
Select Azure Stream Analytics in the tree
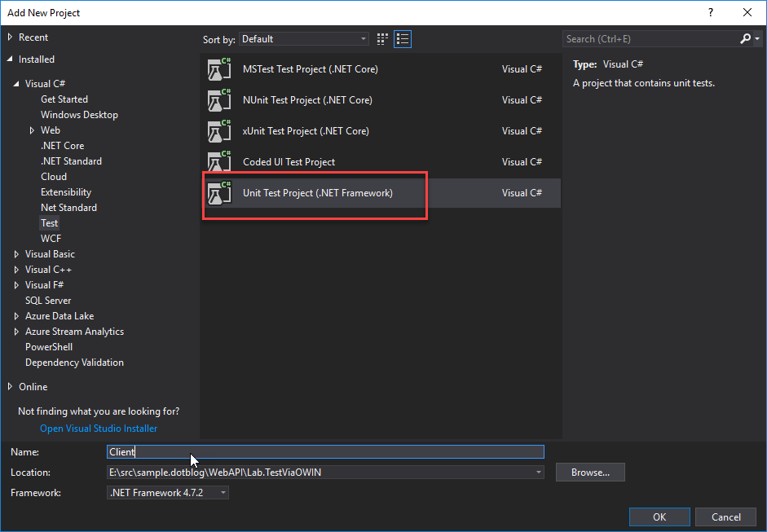(x=74, y=332)
